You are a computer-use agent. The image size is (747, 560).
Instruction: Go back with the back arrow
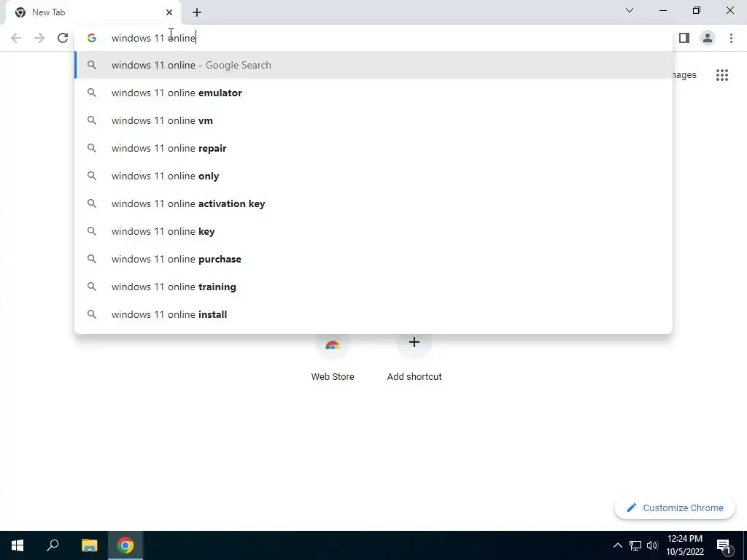16,38
